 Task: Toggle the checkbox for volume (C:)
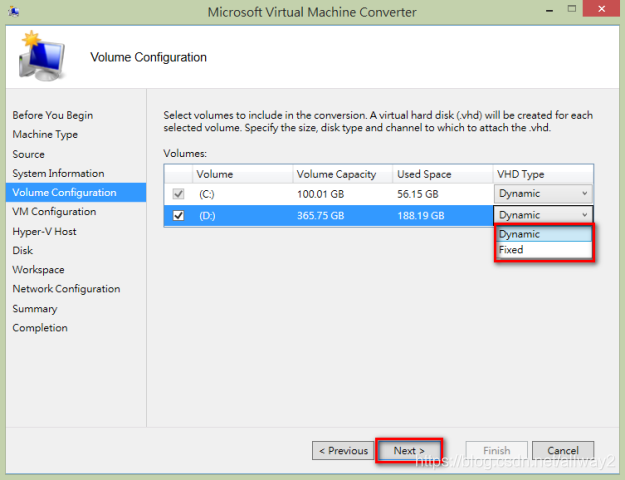178,194
